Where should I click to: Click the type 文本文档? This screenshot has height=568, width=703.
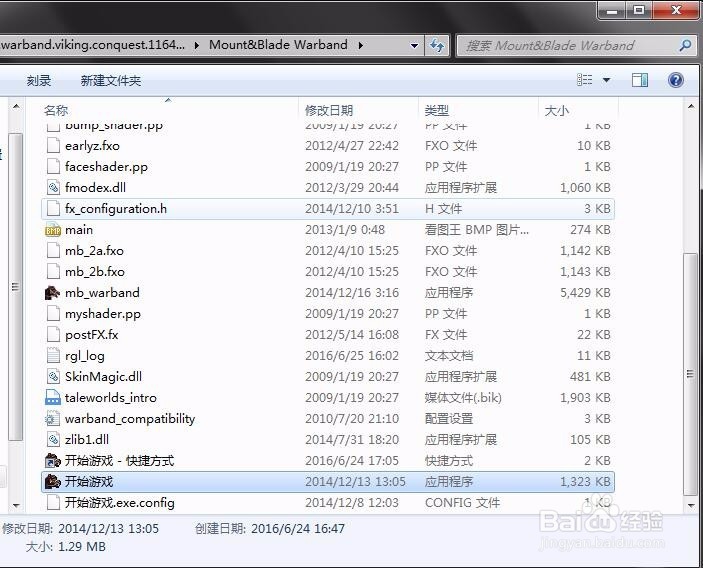[x=449, y=356]
